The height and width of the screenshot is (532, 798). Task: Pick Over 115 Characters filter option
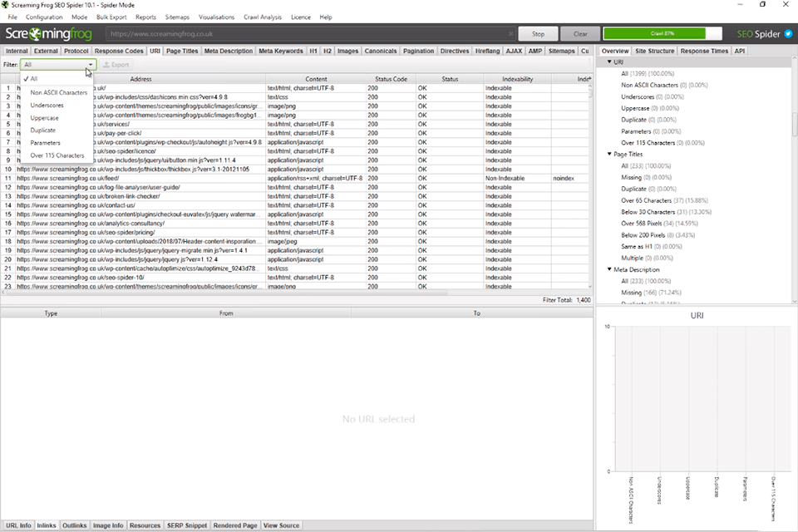click(x=57, y=155)
